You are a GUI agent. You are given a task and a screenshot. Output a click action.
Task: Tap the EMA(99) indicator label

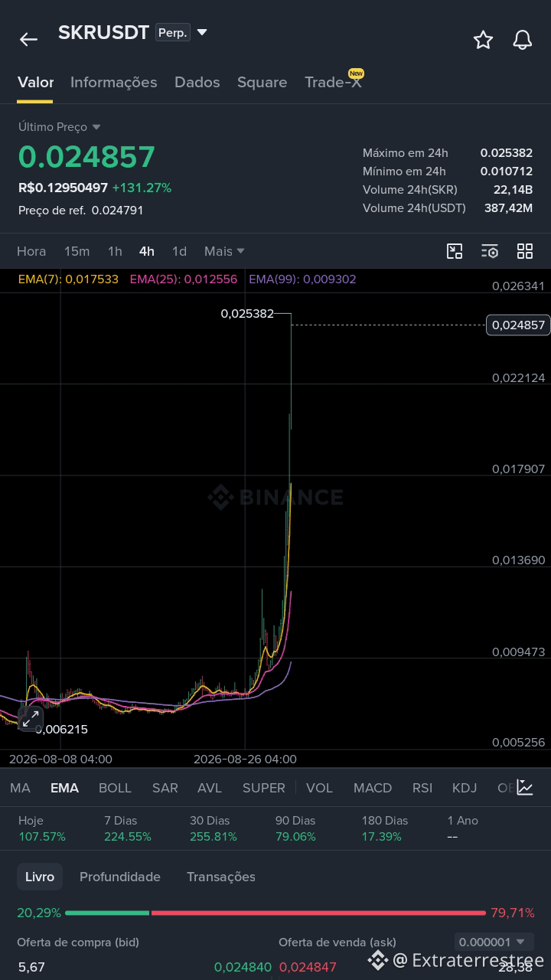pyautogui.click(x=302, y=279)
